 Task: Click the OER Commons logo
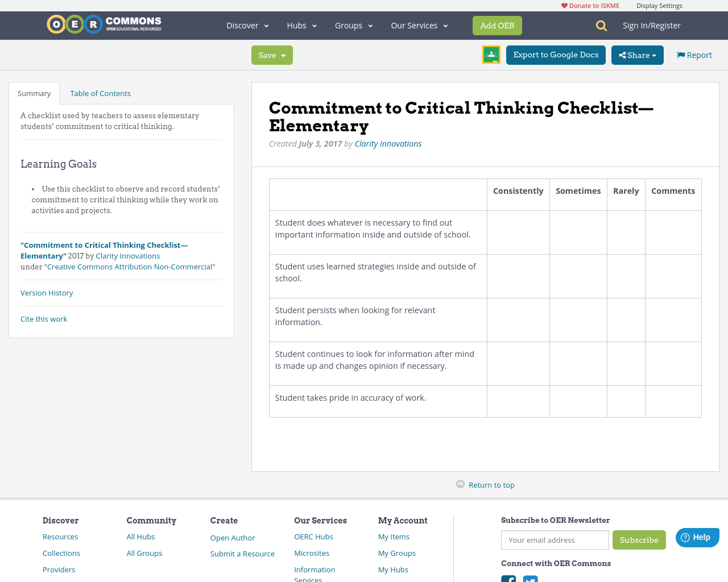tap(104, 24)
